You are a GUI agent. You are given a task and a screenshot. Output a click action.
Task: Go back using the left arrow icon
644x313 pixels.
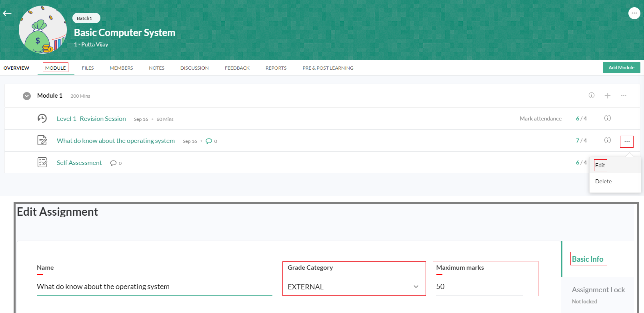7,13
